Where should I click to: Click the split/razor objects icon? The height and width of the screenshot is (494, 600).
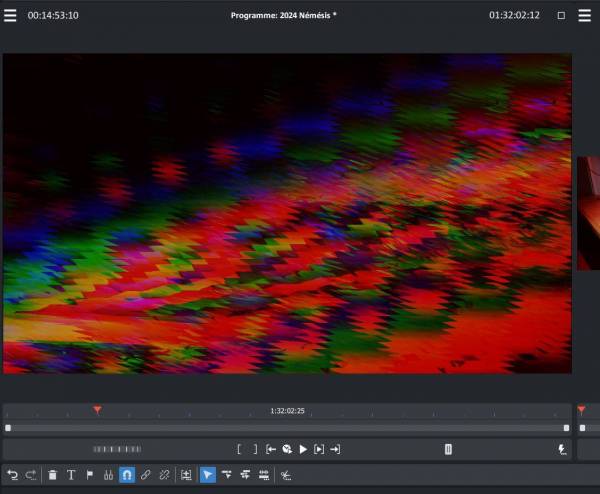(108, 475)
